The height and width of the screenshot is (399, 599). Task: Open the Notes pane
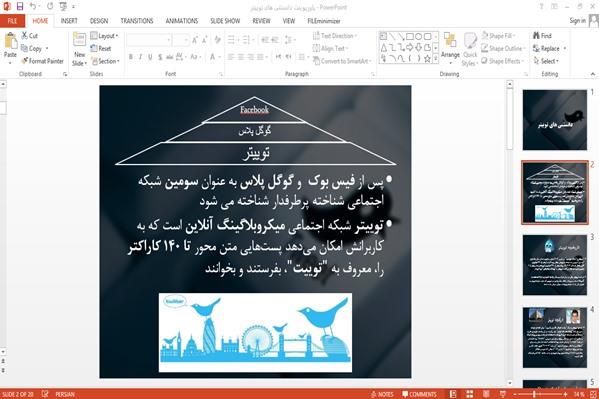coord(382,394)
